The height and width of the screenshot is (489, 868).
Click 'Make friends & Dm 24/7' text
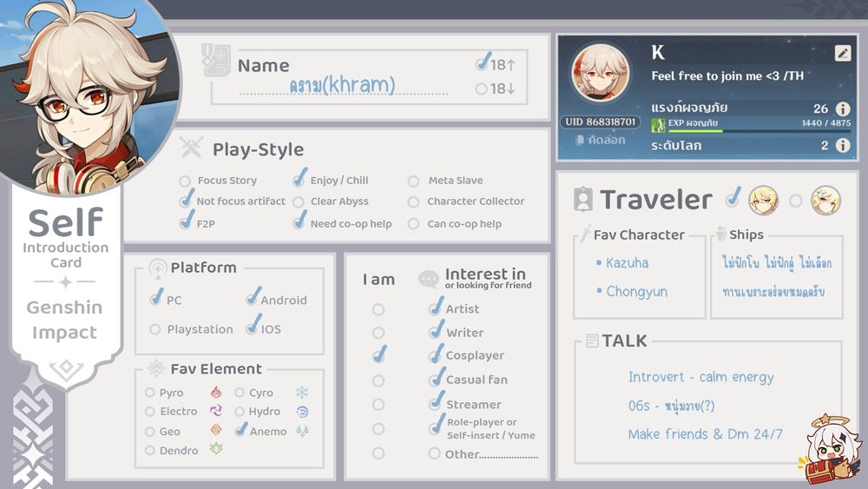(705, 433)
